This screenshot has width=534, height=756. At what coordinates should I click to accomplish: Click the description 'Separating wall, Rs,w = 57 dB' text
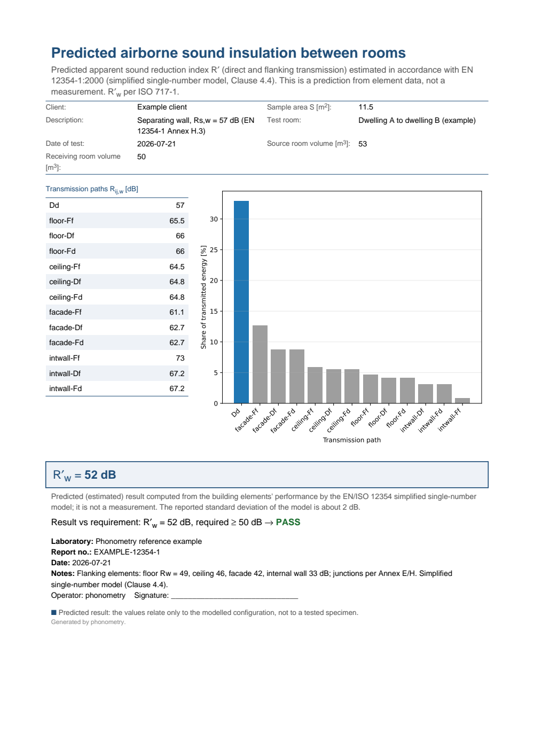tap(196, 126)
